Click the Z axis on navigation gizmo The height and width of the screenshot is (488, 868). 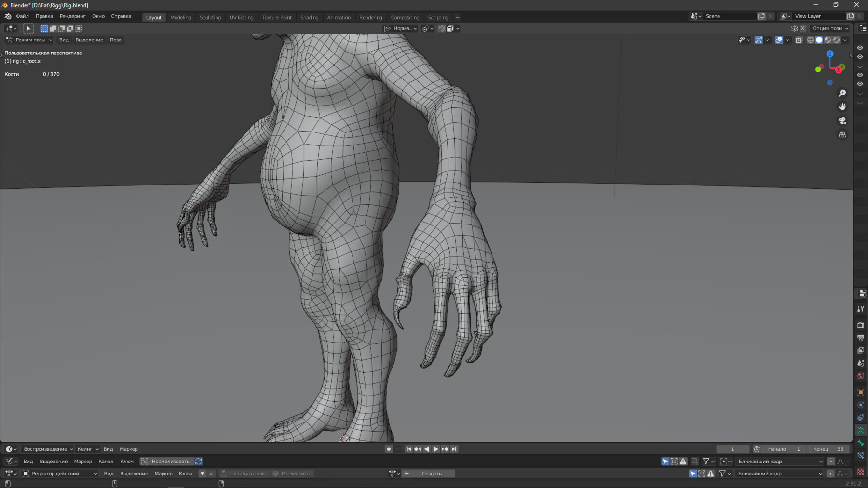point(830,54)
